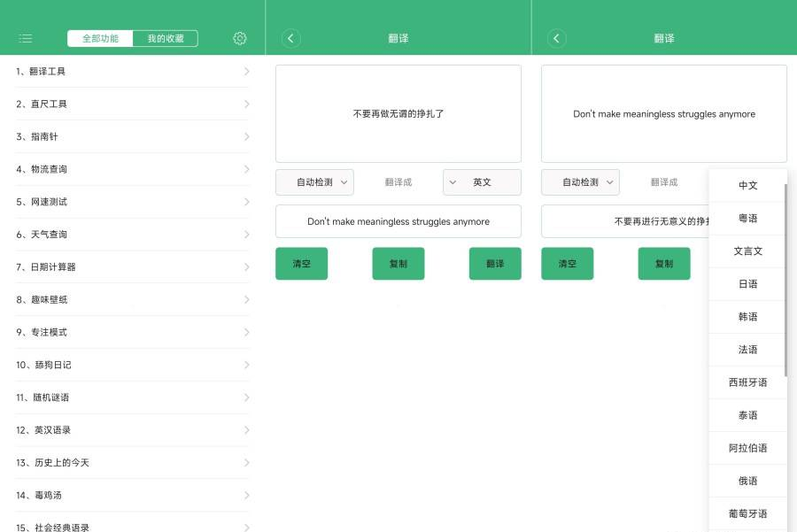Click chevron next to 指南针

pos(246,136)
